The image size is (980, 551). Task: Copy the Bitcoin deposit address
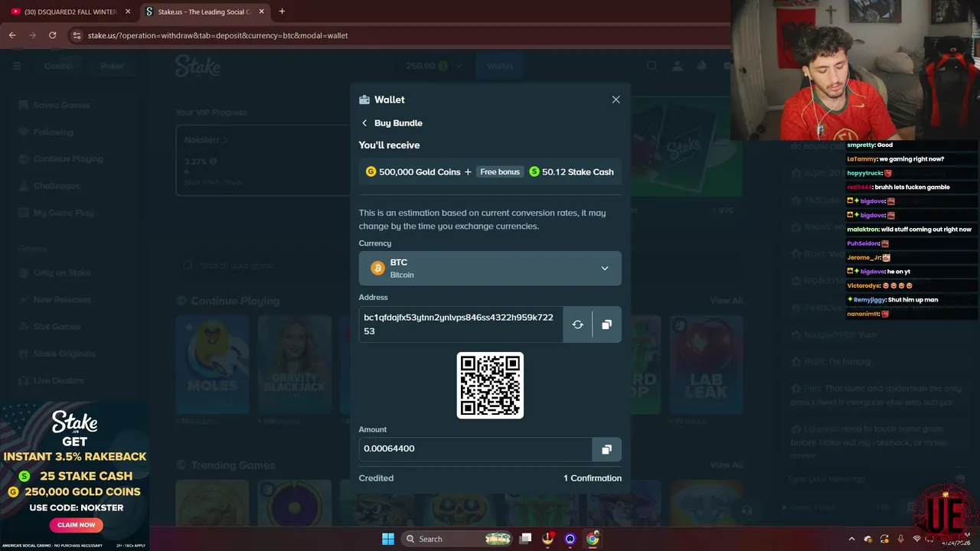point(606,324)
